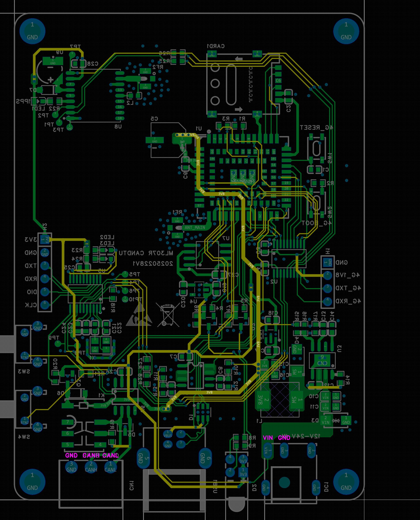
Task: Click the BTN2 pad of switch SW4
Action: click(x=25, y=420)
